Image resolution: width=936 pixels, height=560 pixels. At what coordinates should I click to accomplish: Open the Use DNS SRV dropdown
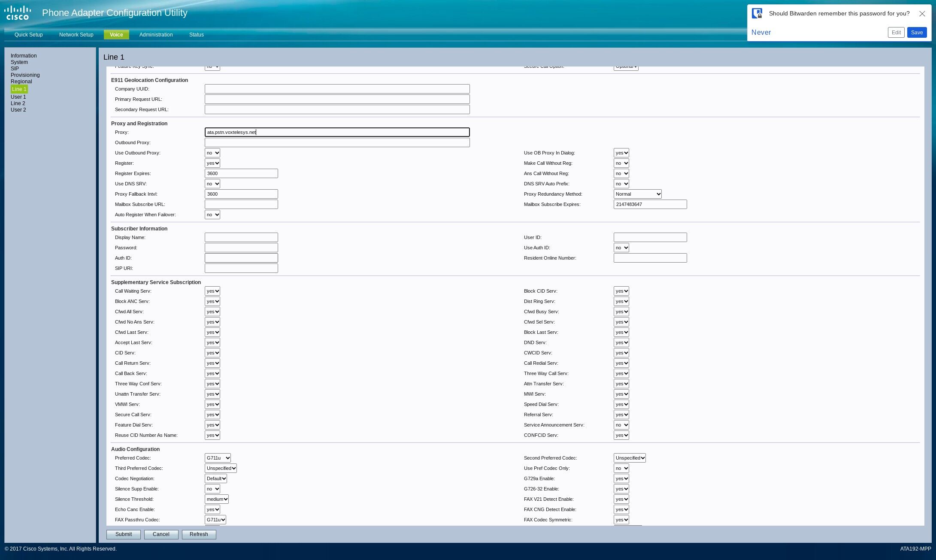pyautogui.click(x=212, y=184)
